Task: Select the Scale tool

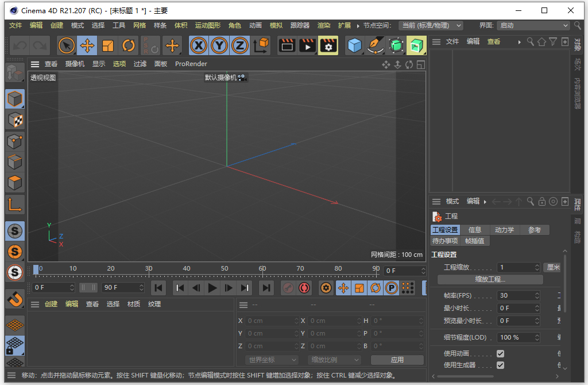Action: click(109, 45)
